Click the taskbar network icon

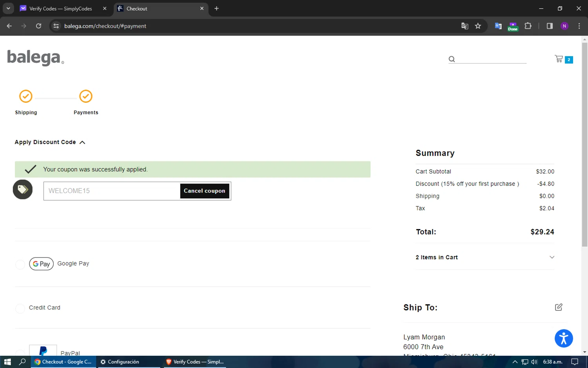pos(525,362)
